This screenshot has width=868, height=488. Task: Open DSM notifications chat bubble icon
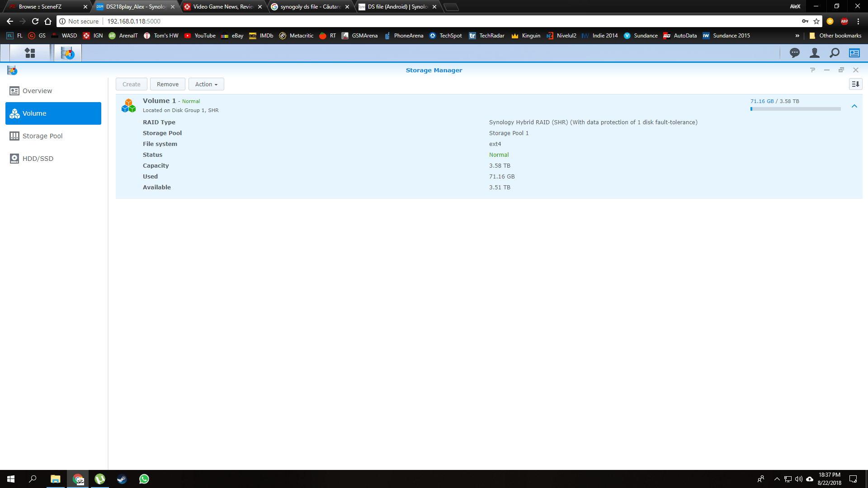click(794, 53)
